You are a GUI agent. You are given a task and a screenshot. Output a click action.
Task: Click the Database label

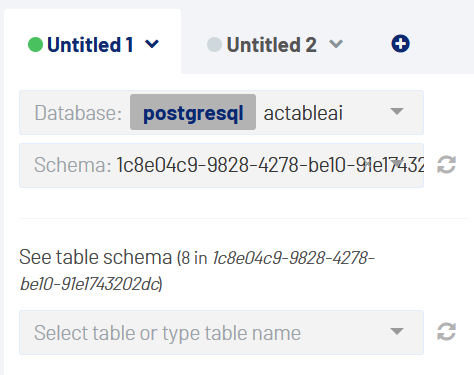pos(78,113)
